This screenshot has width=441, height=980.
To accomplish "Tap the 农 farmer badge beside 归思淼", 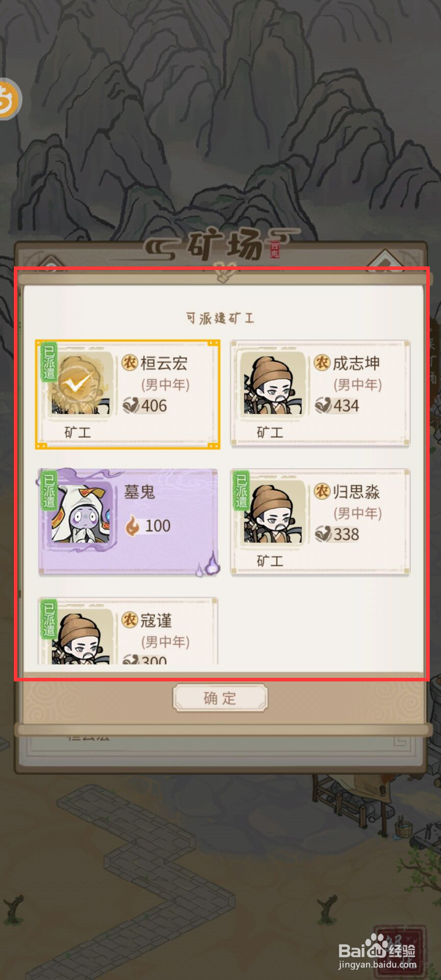I will (322, 492).
